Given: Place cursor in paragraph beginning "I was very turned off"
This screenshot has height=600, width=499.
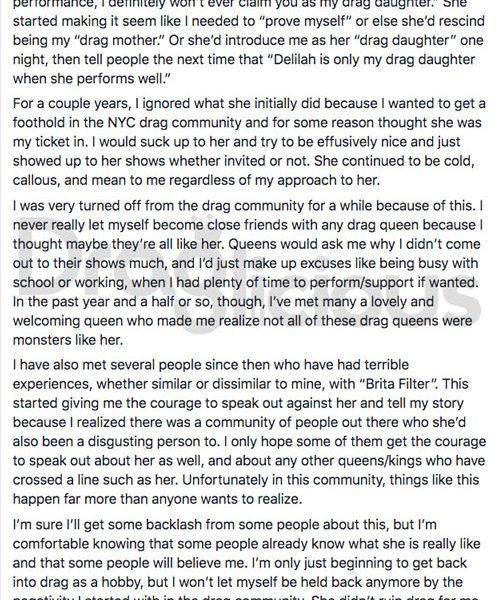Looking at the screenshot, I should pyautogui.click(x=248, y=272).
